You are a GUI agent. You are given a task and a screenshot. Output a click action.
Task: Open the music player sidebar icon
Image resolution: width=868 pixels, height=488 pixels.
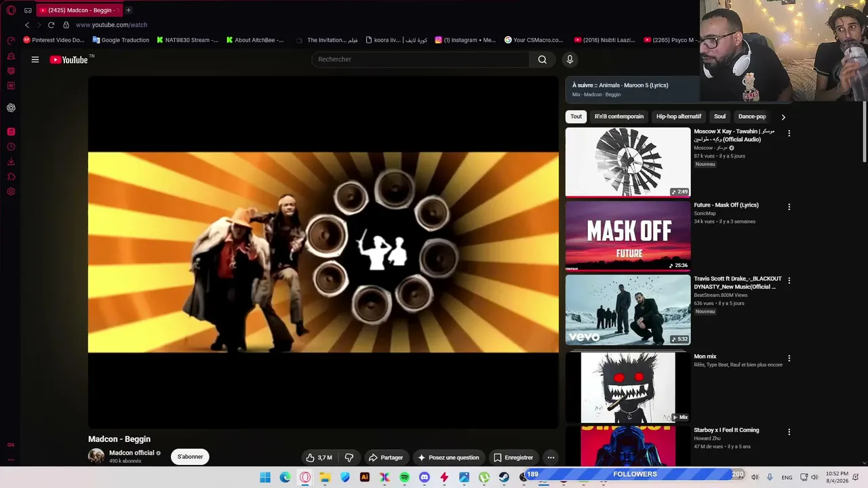[x=11, y=131]
